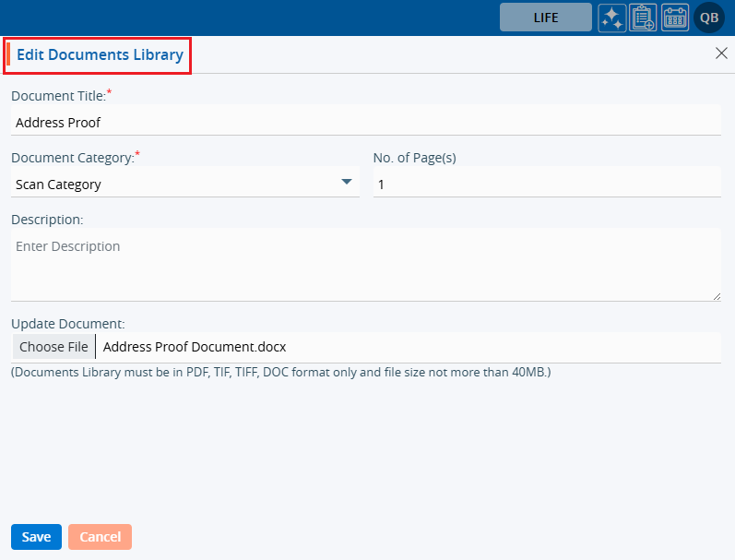Cancel editing the document
This screenshot has height=560, width=735.
click(x=101, y=537)
